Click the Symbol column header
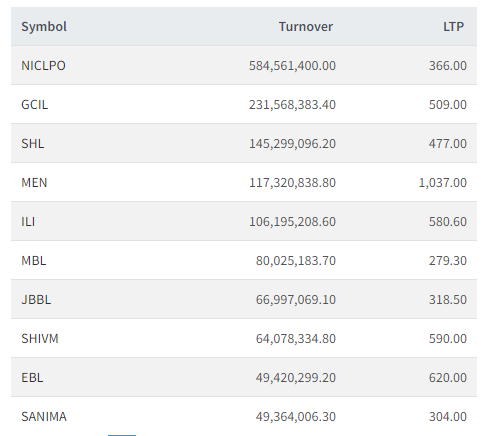This screenshot has height=436, width=482. pos(44,27)
